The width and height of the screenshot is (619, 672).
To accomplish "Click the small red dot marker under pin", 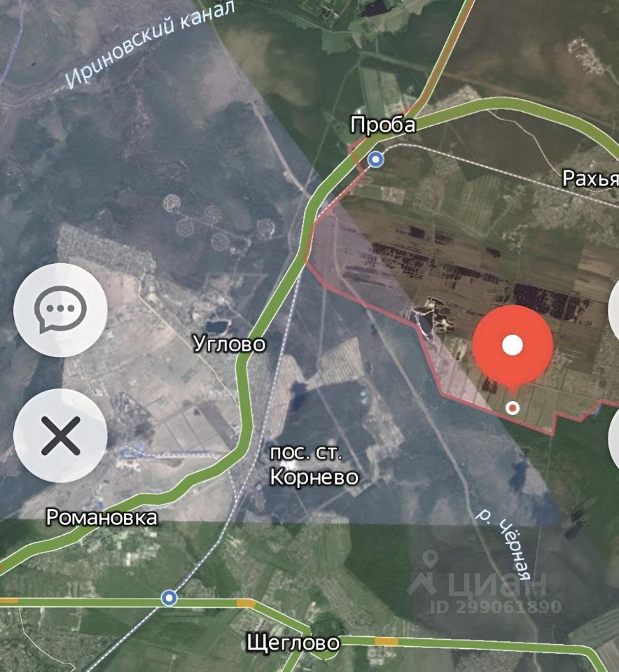I will pyautogui.click(x=513, y=407).
